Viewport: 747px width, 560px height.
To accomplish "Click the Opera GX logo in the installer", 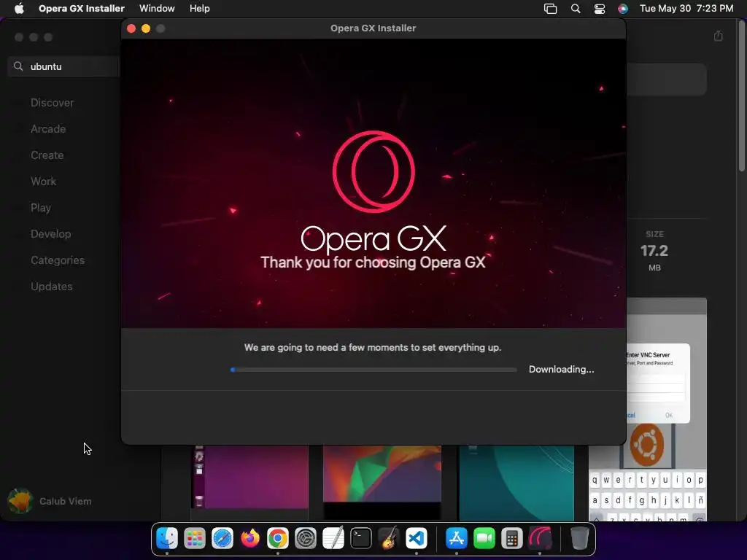I will [373, 171].
